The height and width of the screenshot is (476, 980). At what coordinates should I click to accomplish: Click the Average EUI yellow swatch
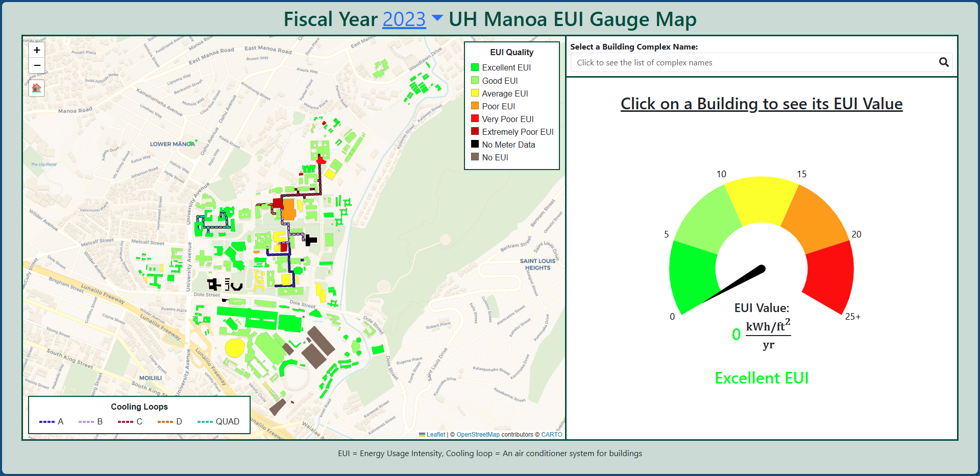(475, 93)
